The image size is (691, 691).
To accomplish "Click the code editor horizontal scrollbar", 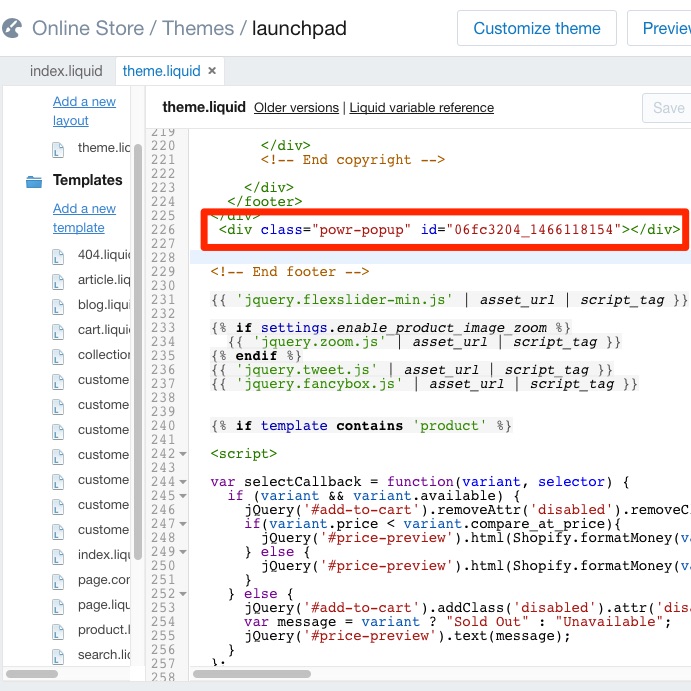I will (x=252, y=674).
